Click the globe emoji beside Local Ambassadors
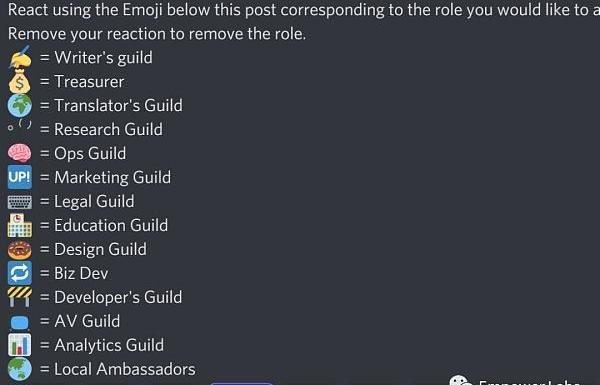The height and width of the screenshot is (385, 600). [x=20, y=369]
